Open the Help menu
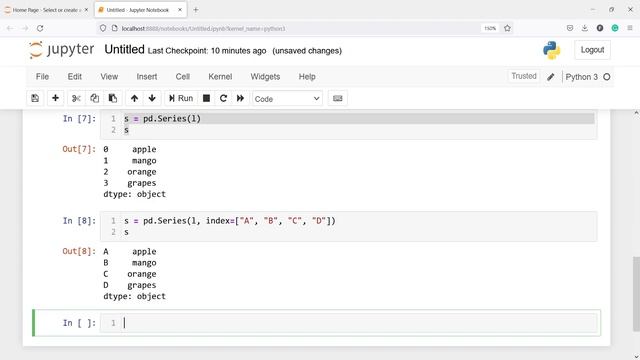The image size is (640, 360). pyautogui.click(x=307, y=77)
